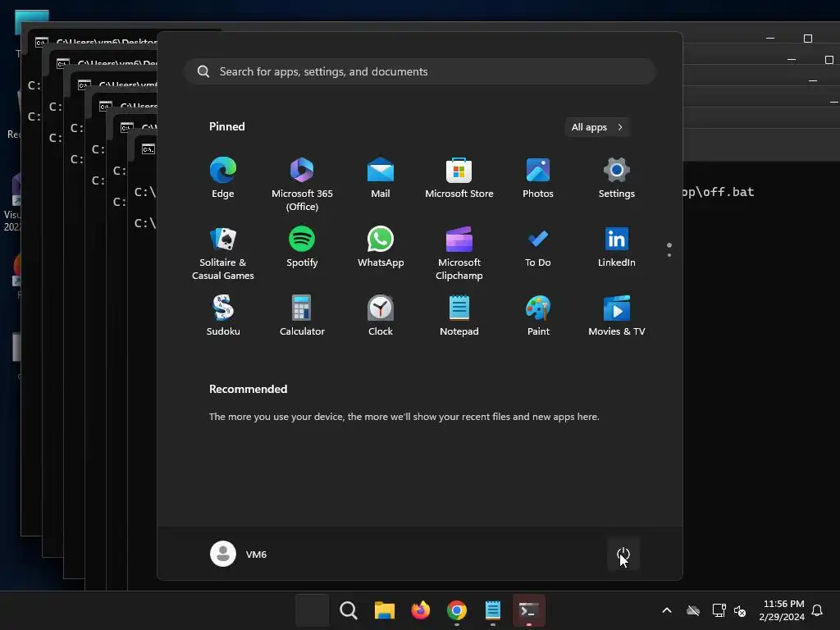
Task: Switch to Notepad on the taskbar
Action: click(x=493, y=610)
